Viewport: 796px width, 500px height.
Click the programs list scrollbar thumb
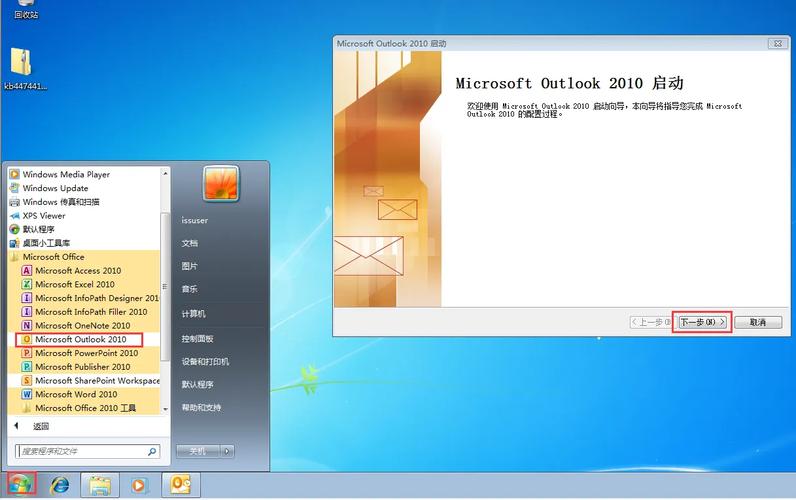click(x=164, y=287)
